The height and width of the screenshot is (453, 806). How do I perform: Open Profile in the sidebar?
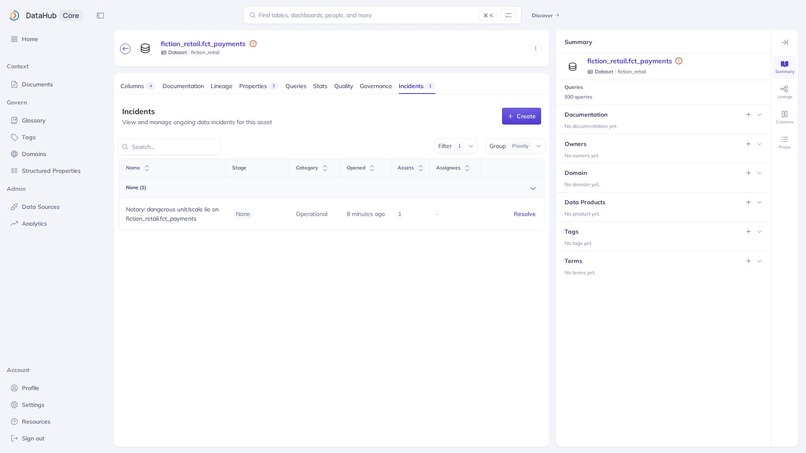click(x=25, y=388)
